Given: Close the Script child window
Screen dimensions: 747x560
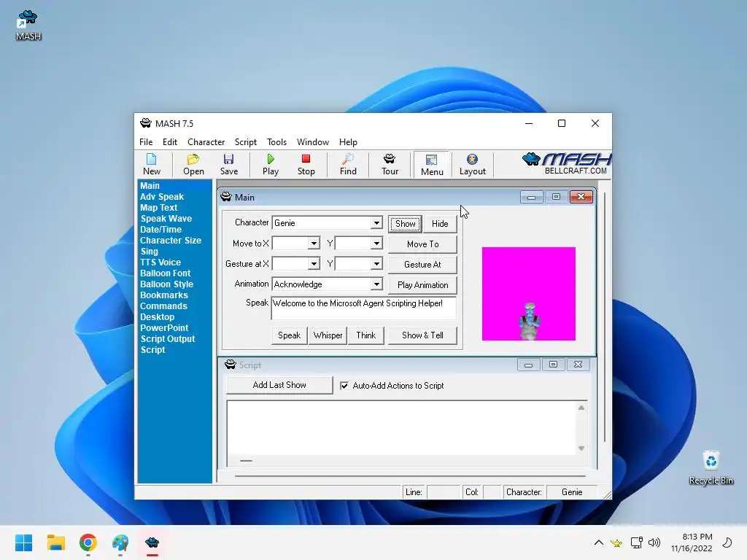Looking at the screenshot, I should click(578, 365).
